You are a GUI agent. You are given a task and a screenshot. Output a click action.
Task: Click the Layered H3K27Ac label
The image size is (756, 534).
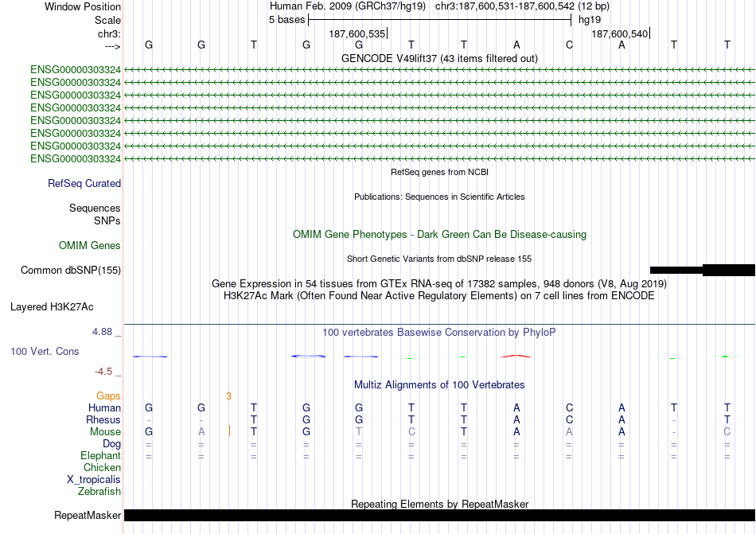pos(52,306)
